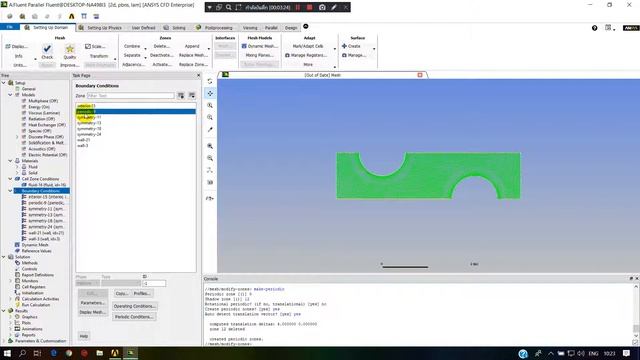Image resolution: width=640 pixels, height=360 pixels.
Task: Collapse the Boundary Conditions tree node
Action: (10, 191)
